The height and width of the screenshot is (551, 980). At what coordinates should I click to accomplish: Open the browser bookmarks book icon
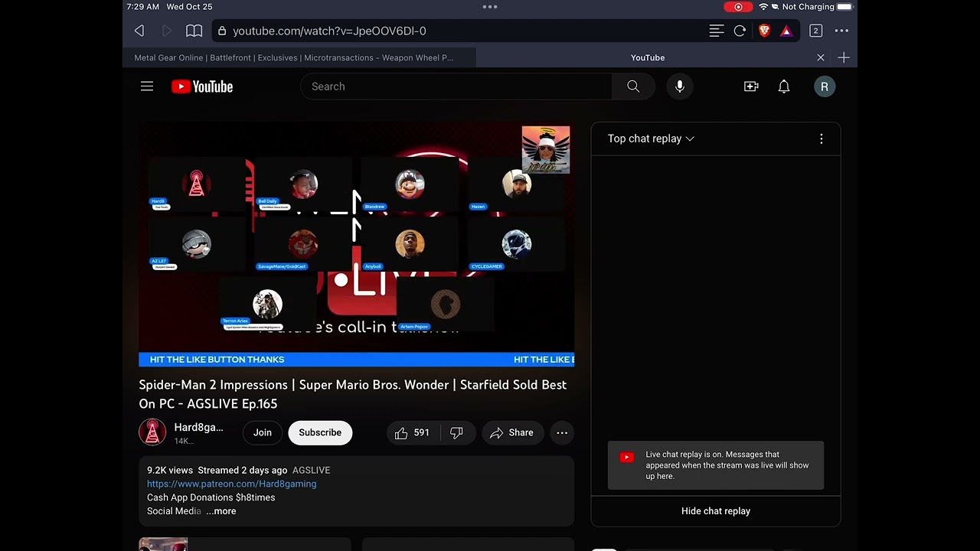(194, 31)
